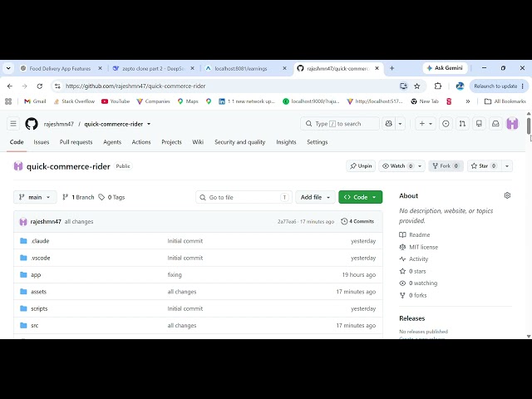Open the 4 Commits history

tap(357, 221)
